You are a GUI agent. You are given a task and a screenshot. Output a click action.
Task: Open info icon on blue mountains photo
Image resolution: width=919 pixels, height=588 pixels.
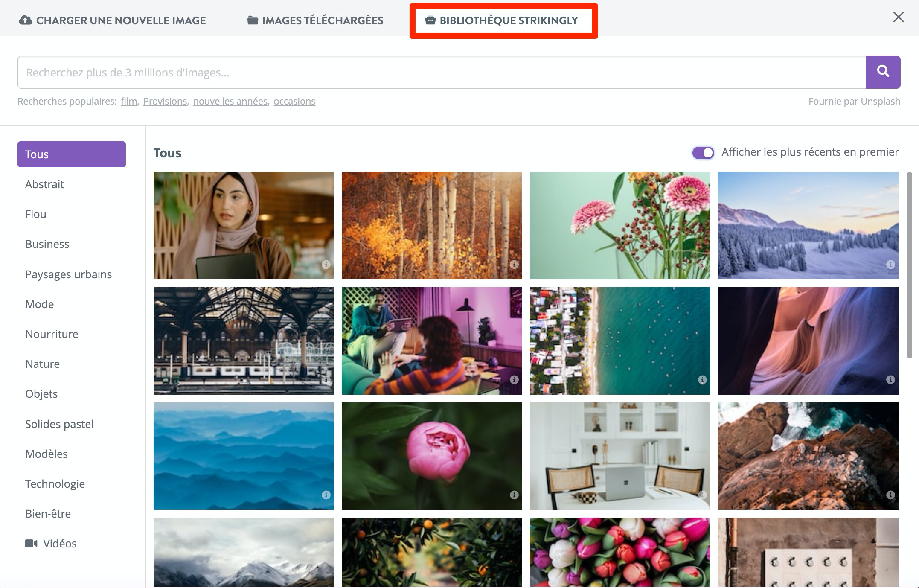coord(326,495)
